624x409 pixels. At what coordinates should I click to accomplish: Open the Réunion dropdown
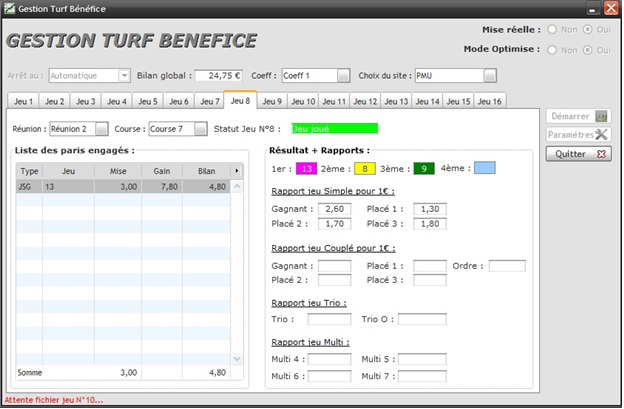pos(101,128)
